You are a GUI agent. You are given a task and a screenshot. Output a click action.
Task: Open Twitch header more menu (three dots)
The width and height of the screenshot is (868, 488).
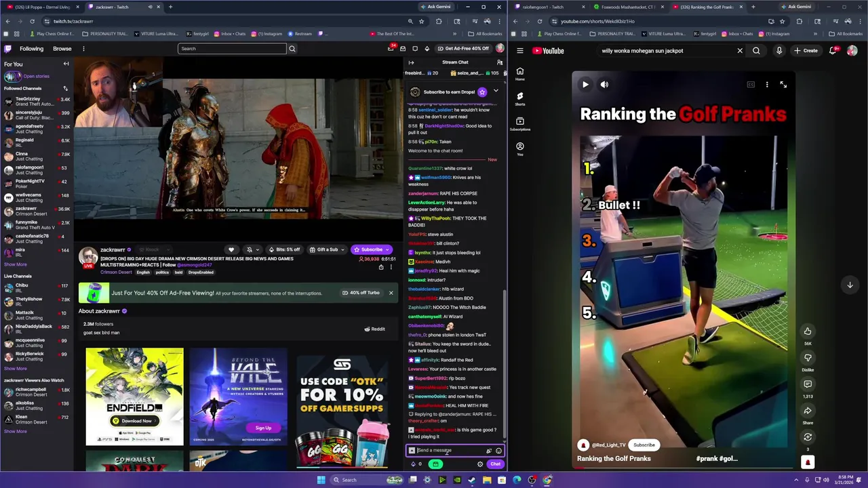[83, 49]
